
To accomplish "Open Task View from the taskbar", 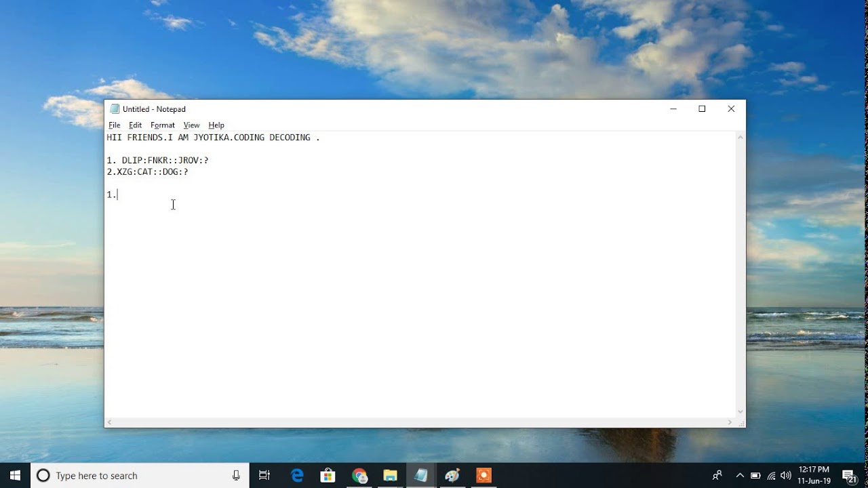I will pos(264,476).
